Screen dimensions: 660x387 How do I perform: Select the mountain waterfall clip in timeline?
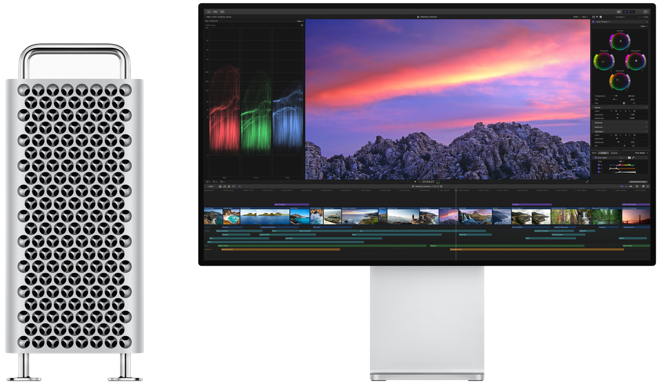point(475,216)
